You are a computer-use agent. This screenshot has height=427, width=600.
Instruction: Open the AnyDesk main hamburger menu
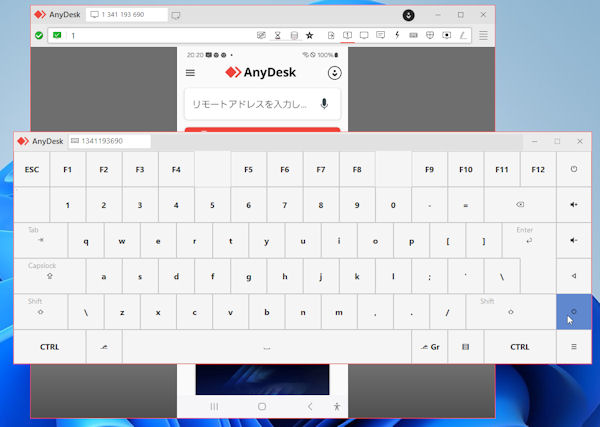pyautogui.click(x=483, y=35)
